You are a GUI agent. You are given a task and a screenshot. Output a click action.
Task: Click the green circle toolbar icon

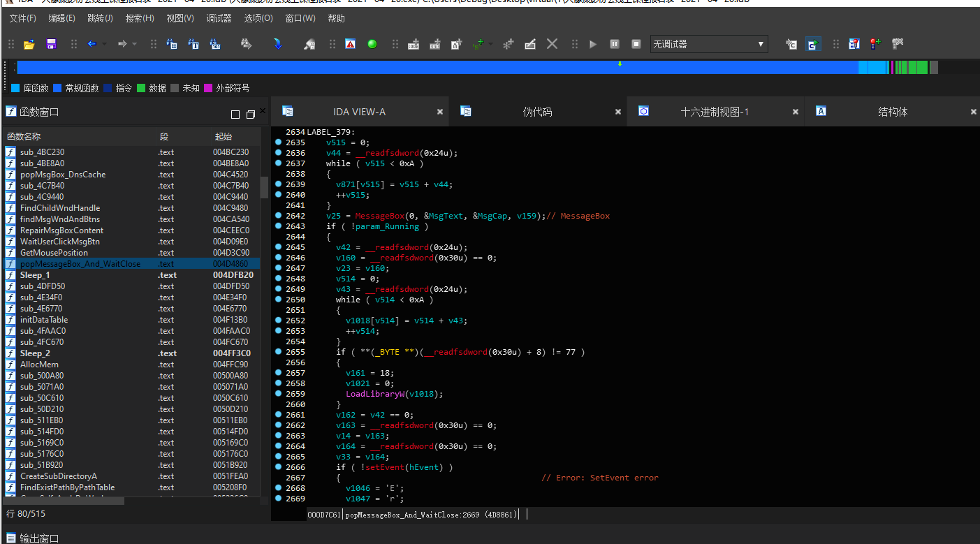(372, 44)
